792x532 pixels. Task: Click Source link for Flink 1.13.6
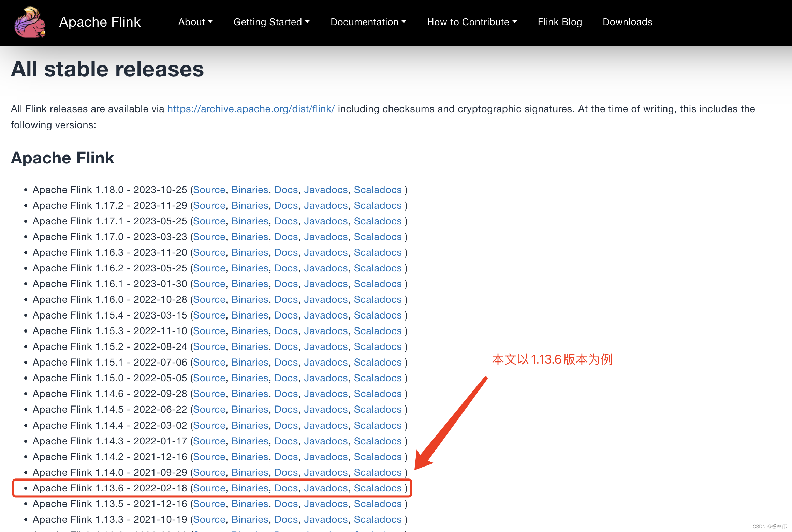click(x=209, y=488)
